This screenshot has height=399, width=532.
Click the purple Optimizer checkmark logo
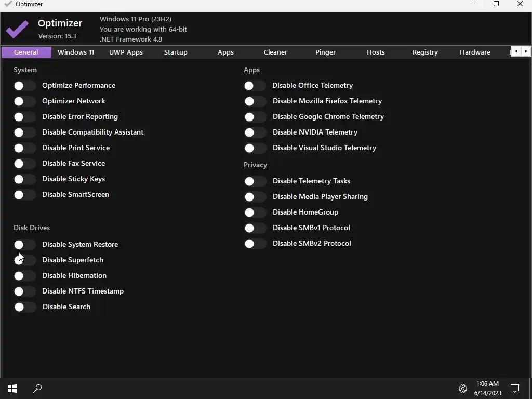pyautogui.click(x=17, y=29)
